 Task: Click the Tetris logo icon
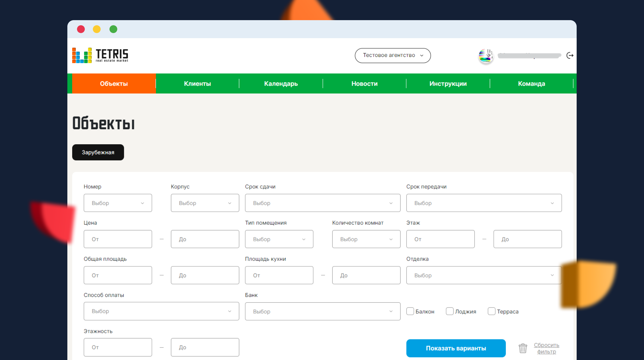coord(82,56)
